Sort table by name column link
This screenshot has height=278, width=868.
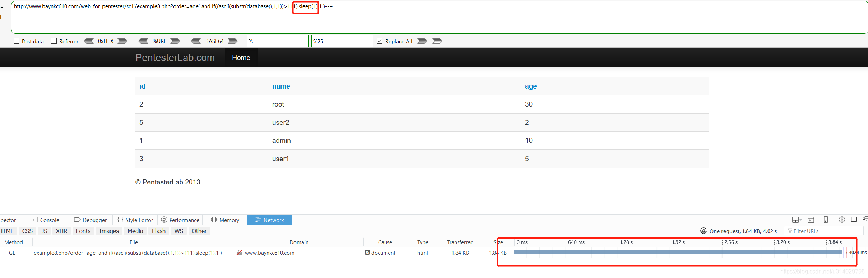tap(281, 86)
